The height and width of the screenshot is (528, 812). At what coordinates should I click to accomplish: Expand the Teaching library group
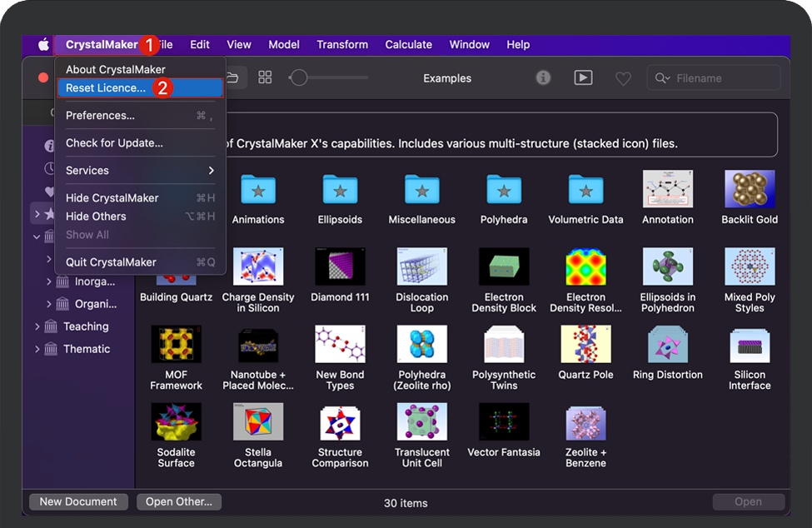[37, 326]
